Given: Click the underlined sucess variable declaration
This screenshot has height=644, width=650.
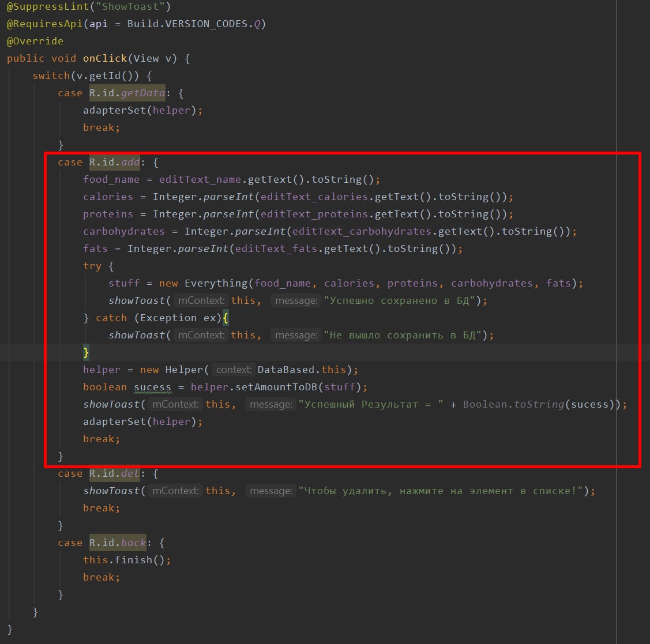Looking at the screenshot, I should [152, 387].
